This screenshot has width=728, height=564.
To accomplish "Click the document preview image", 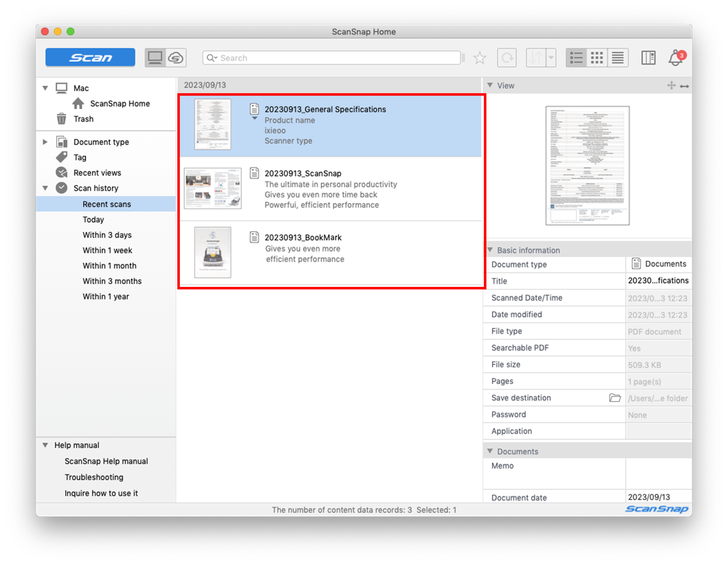I will click(587, 166).
